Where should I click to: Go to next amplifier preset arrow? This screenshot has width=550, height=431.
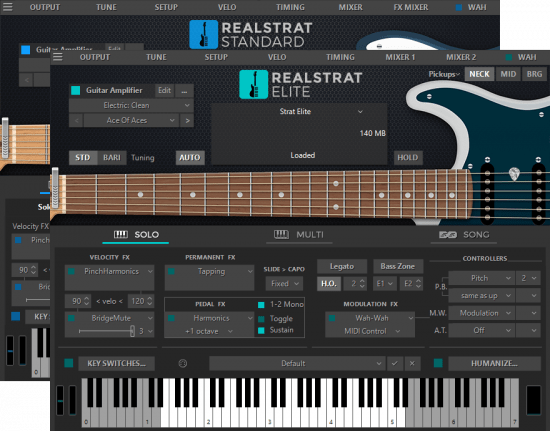click(x=187, y=120)
